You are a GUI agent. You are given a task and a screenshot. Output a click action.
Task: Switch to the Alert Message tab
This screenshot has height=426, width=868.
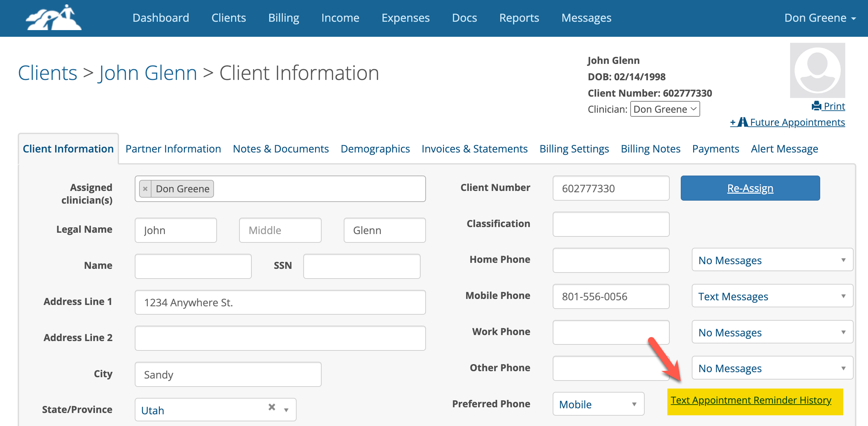(784, 148)
